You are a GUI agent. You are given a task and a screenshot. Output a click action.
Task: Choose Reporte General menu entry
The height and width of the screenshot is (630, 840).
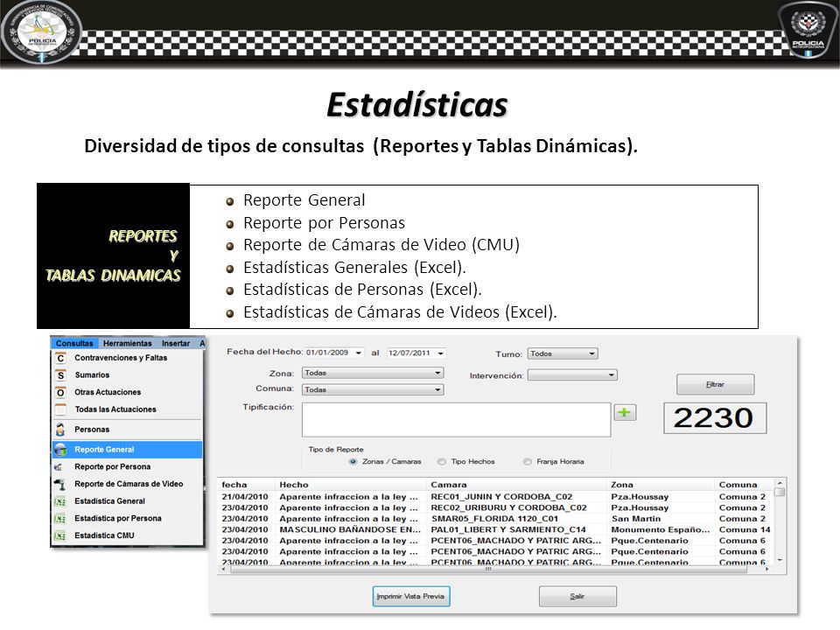[128, 450]
